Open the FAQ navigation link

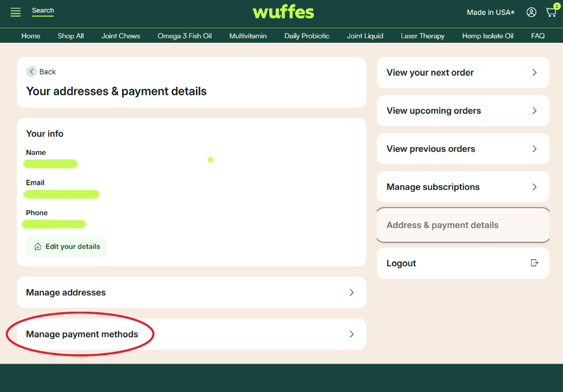(538, 36)
